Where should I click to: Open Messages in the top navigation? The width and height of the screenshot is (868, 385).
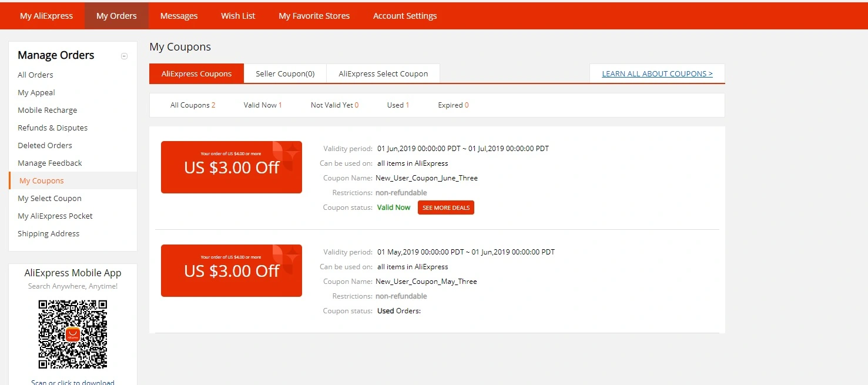pyautogui.click(x=179, y=16)
